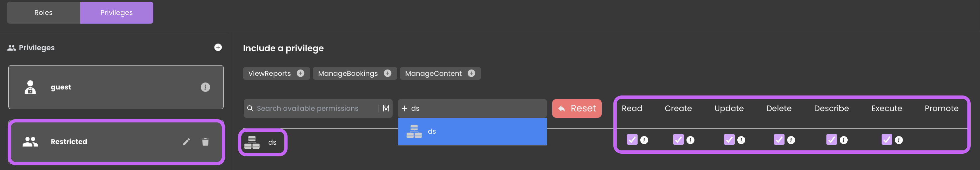Edit the Restricted privilege with pencil

click(x=186, y=142)
